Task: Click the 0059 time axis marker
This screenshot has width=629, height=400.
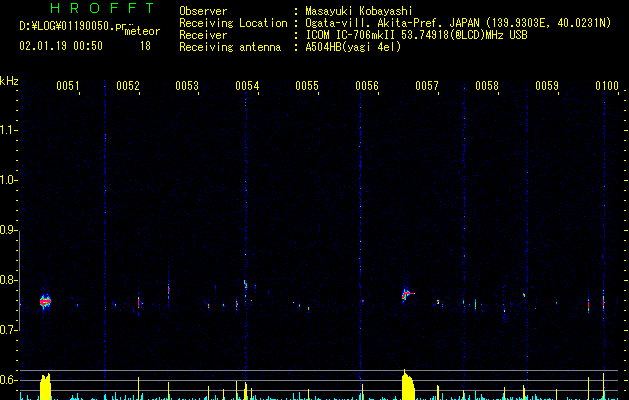Action: point(547,86)
